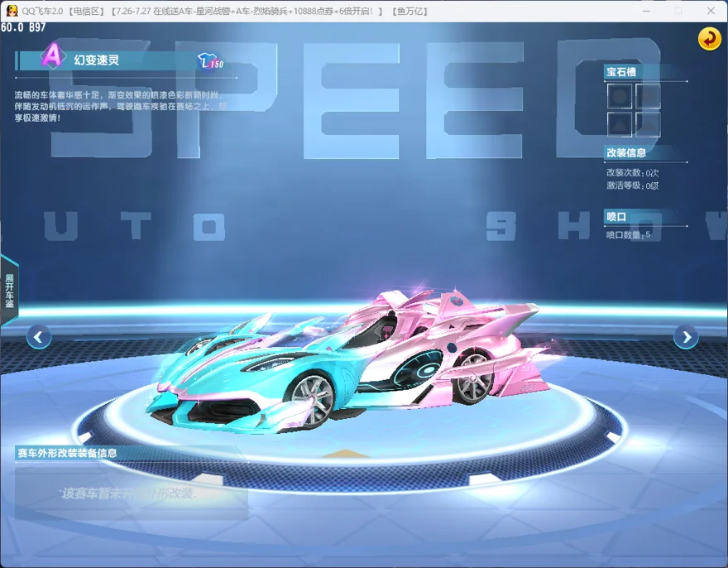
Task: Select the triangle gem slot in the left column
Action: click(x=620, y=124)
